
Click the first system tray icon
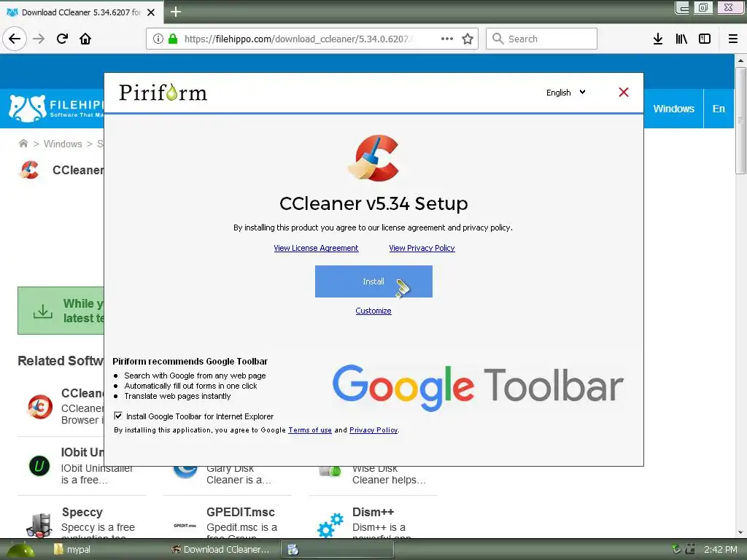click(x=676, y=549)
